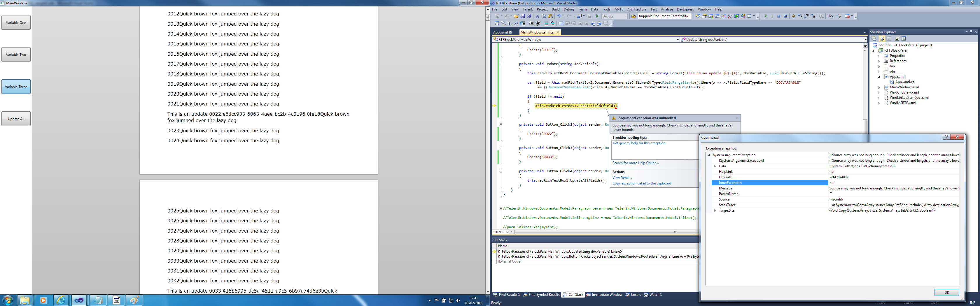Click the Save All toolbar icon
Viewport: 980px width, 306px height.
point(529,16)
